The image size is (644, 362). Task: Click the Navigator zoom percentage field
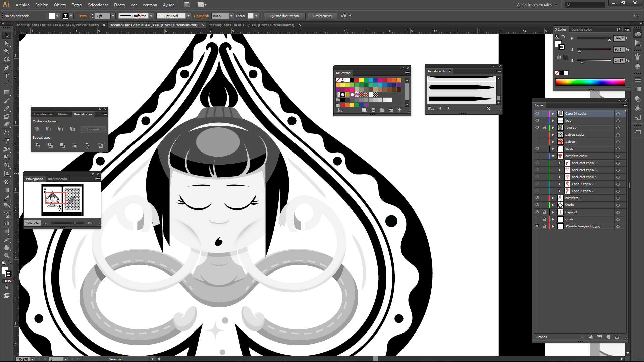point(33,223)
